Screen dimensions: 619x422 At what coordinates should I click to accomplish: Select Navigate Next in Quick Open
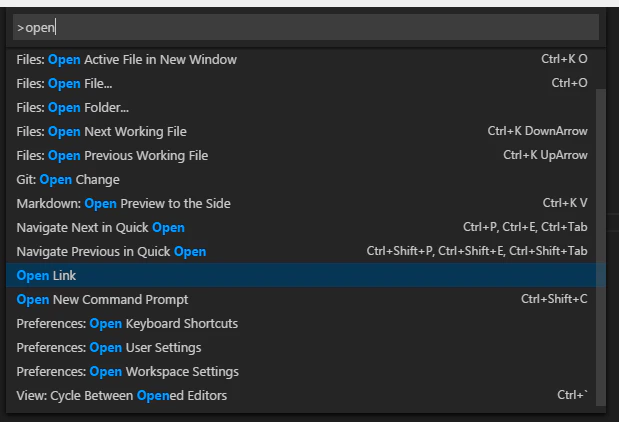coord(306,228)
